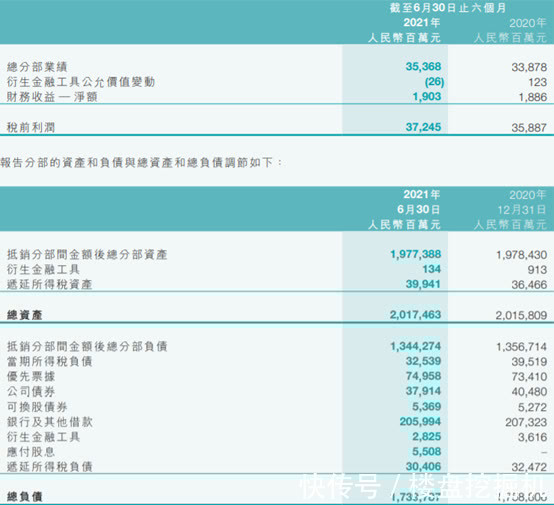The width and height of the screenshot is (554, 505).
Task: Click the bold 總資產 label
Action: click(25, 315)
